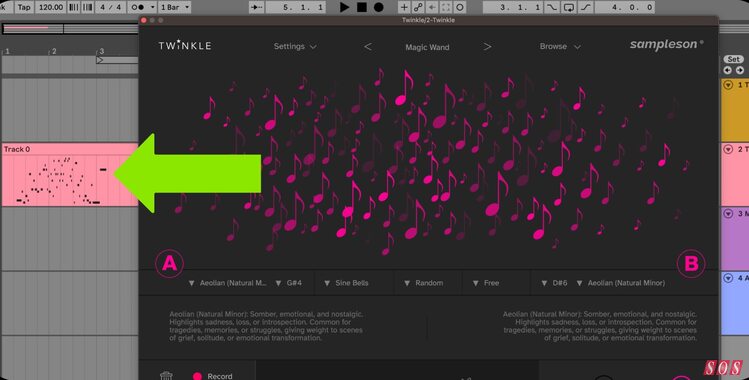Image resolution: width=749 pixels, height=380 pixels.
Task: Close the Twinkle plugin window
Action: point(144,20)
